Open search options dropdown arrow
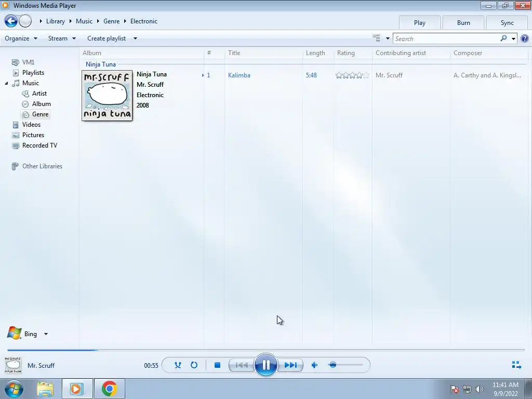532x399 pixels. coord(513,38)
